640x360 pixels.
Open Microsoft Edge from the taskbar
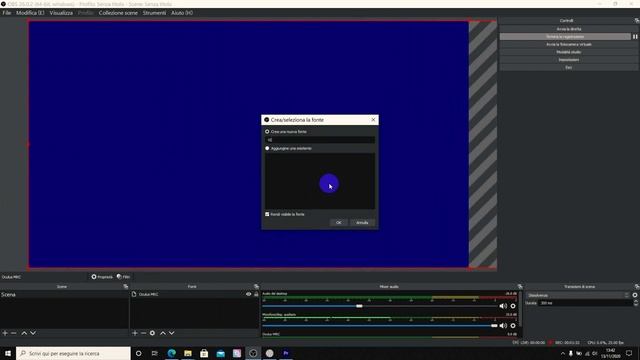[171, 353]
